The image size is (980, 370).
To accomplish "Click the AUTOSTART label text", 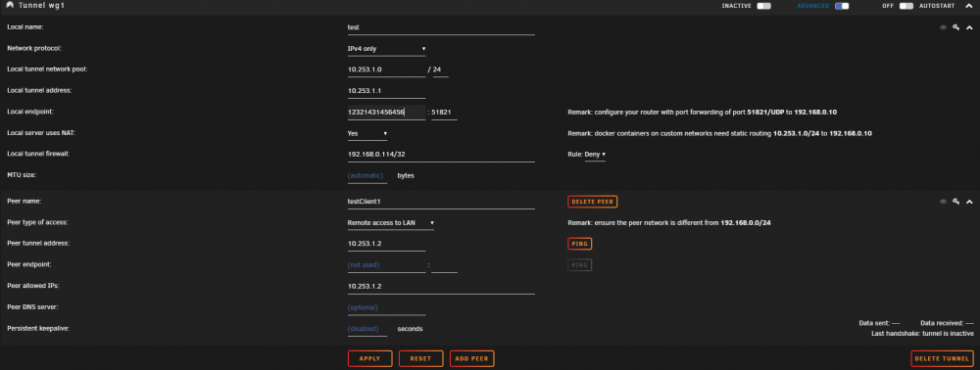I will tap(937, 6).
